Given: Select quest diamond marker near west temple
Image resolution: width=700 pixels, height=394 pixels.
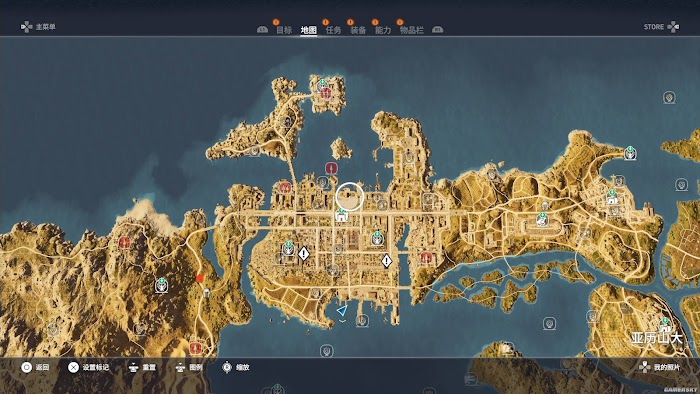Looking at the screenshot, I should pyautogui.click(x=304, y=254).
